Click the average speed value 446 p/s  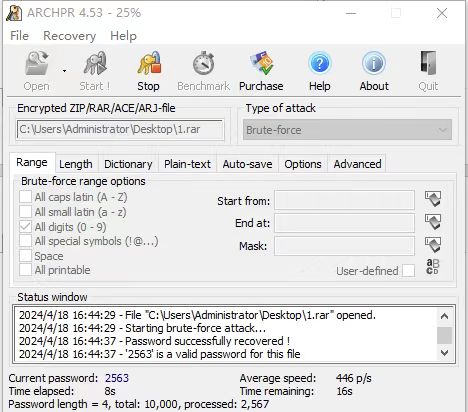pos(353,378)
